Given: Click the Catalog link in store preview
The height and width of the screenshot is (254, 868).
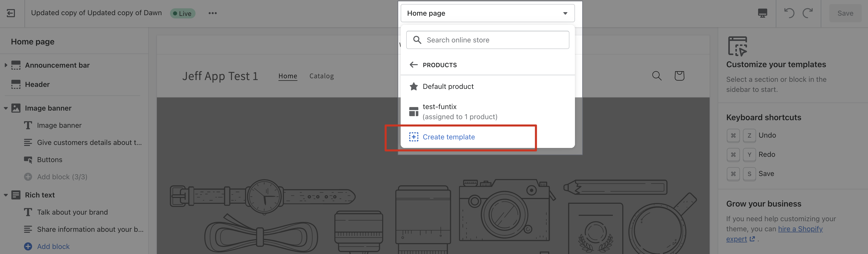Looking at the screenshot, I should 321,76.
